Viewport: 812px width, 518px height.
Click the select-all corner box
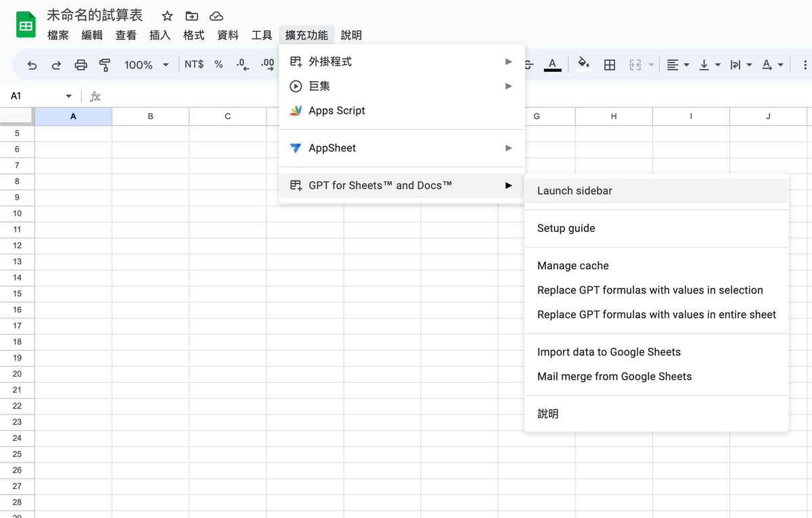click(x=17, y=116)
